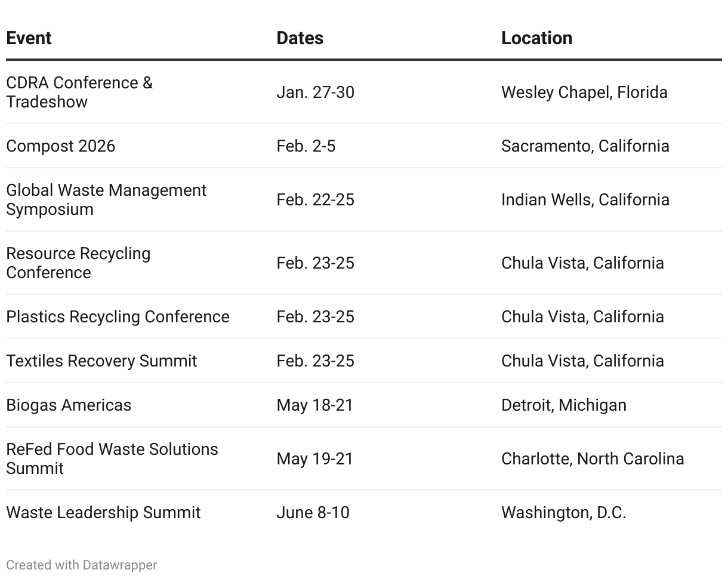Select Charlotte, North Carolina location
Image resolution: width=728 pixels, height=579 pixels.
(593, 458)
